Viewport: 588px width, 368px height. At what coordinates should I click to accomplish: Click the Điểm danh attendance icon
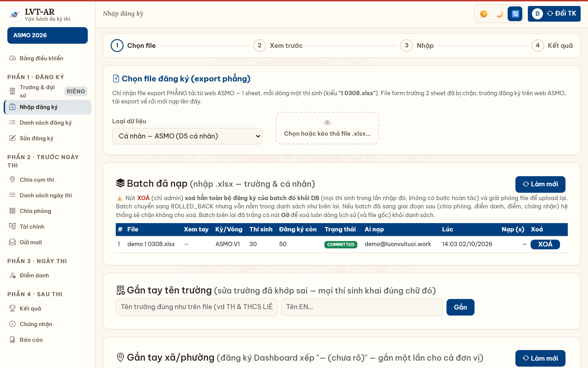[12, 275]
